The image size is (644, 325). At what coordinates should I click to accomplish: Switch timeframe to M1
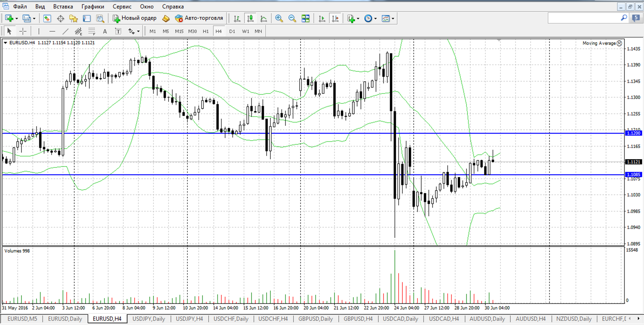(x=153, y=31)
